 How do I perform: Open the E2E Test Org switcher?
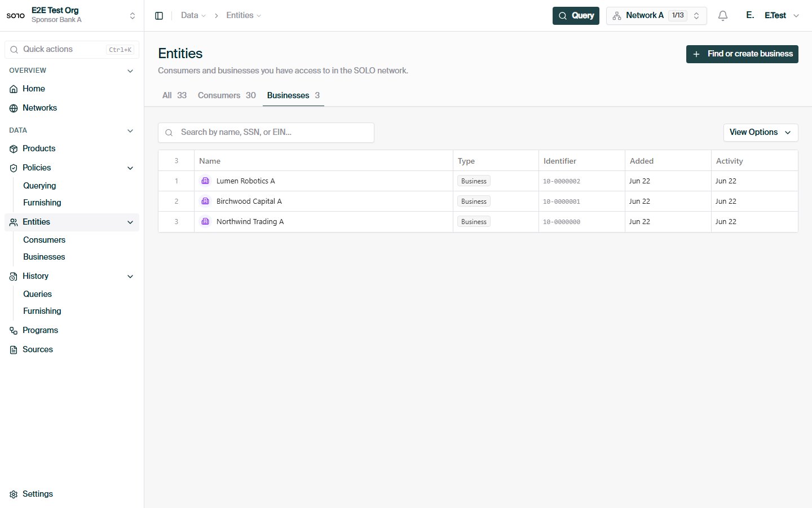(x=72, y=15)
